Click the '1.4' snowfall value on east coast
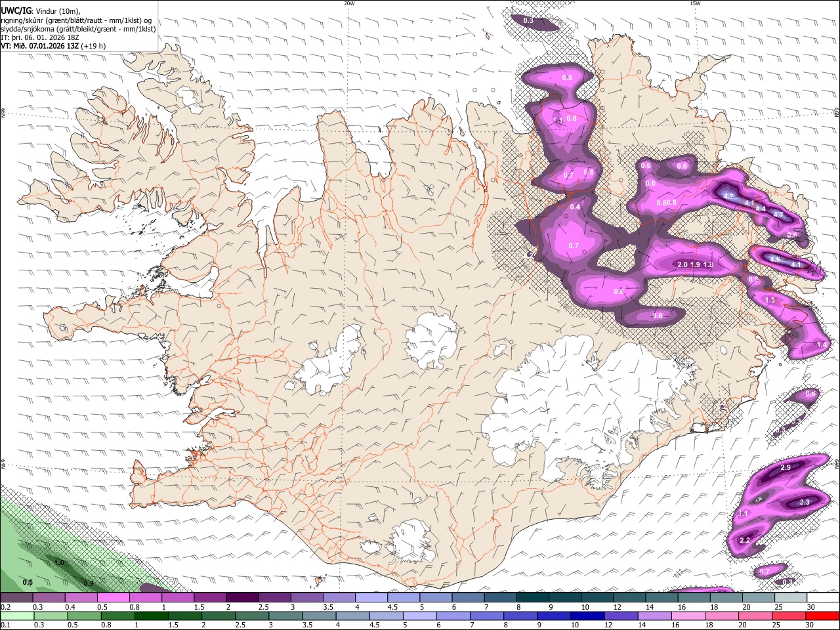The image size is (840, 630). point(822,345)
